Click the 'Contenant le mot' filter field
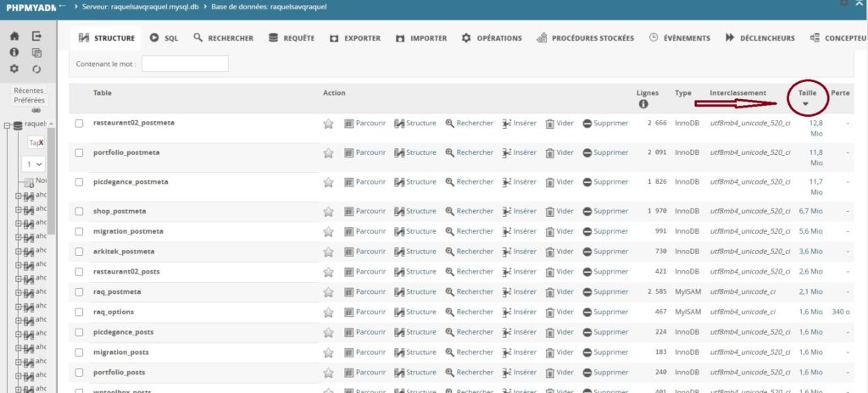The height and width of the screenshot is (393, 868). pyautogui.click(x=185, y=64)
